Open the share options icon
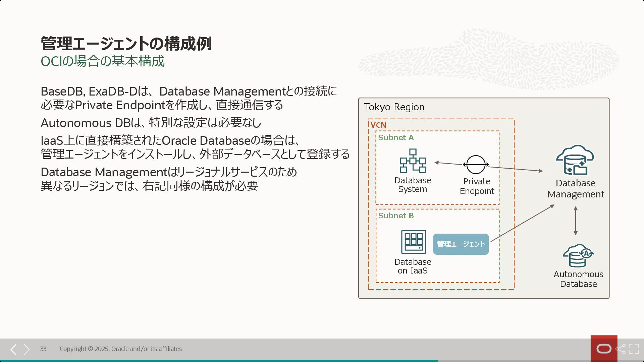The width and height of the screenshot is (644, 362). (x=621, y=349)
